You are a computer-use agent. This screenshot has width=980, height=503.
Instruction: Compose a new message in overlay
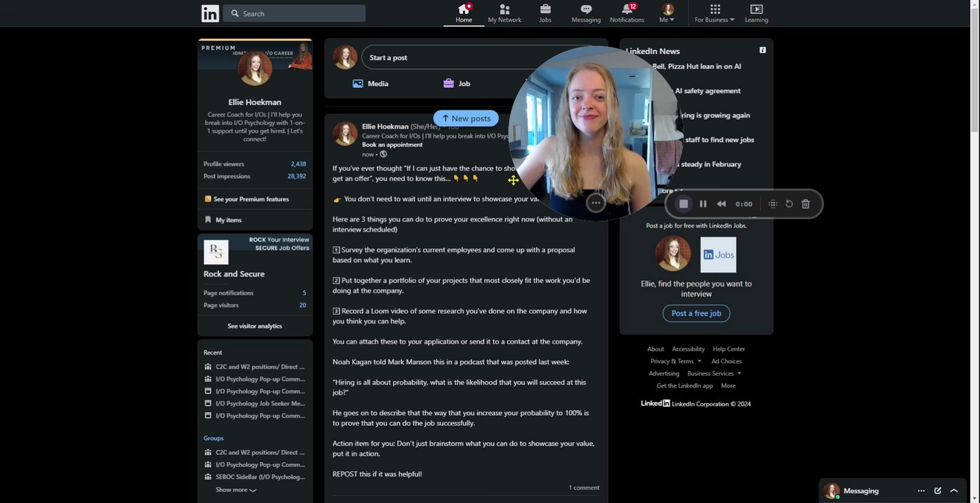938,491
